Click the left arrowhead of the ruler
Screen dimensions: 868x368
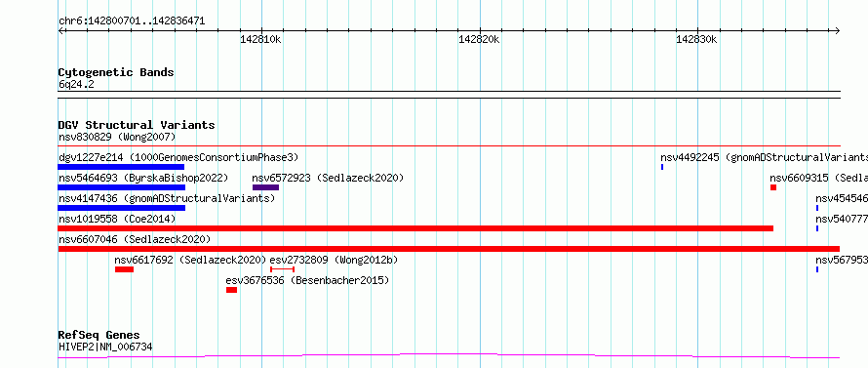pos(60,30)
